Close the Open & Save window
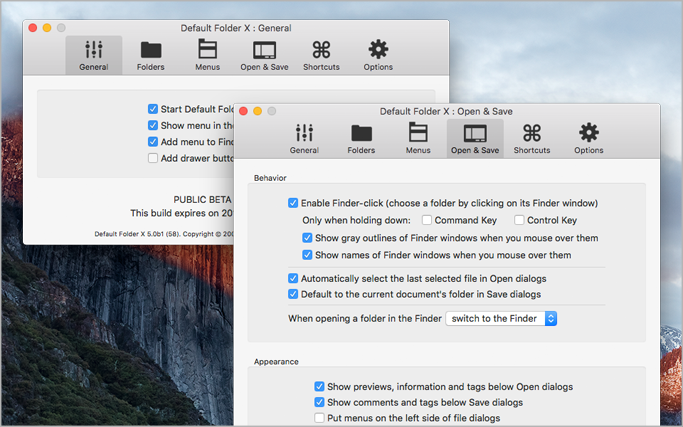The width and height of the screenshot is (683, 427). coord(243,111)
